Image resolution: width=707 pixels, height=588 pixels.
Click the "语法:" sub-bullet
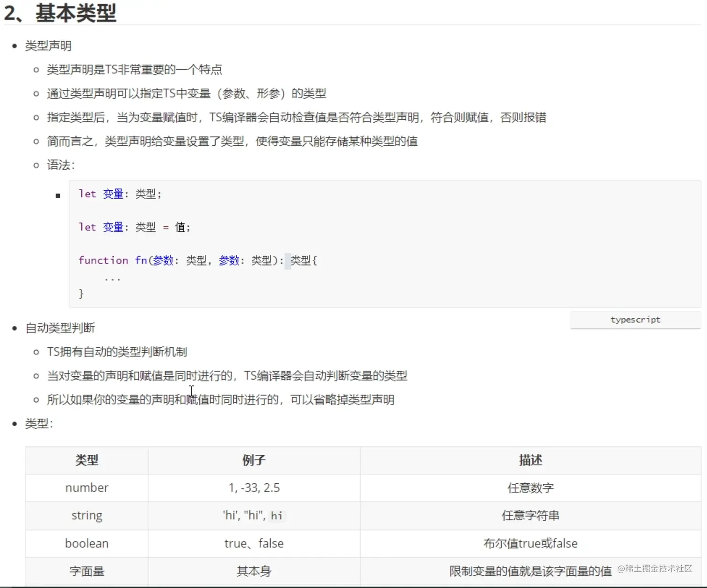[61, 165]
